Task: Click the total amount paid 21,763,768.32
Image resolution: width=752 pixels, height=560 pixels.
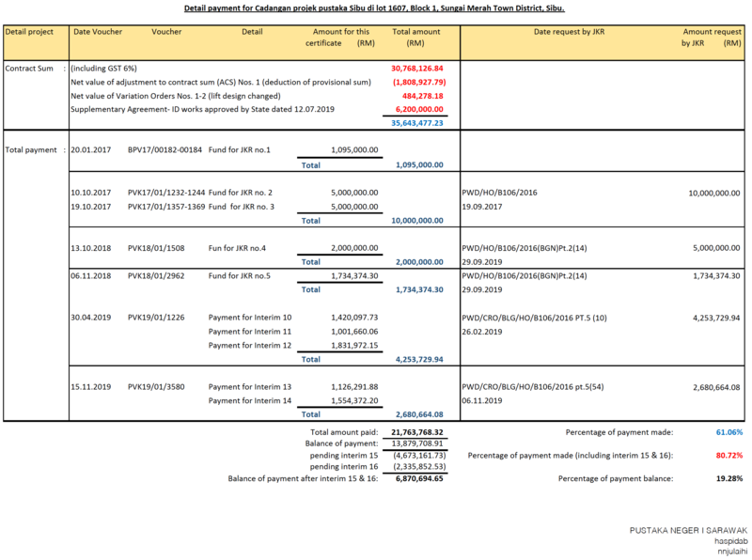Action: 416,432
